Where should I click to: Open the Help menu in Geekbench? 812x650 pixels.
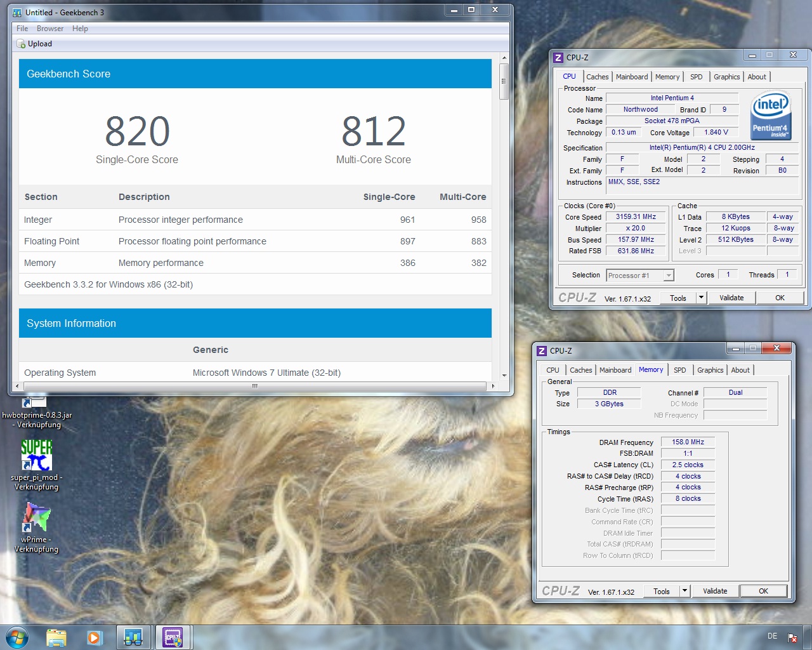80,29
